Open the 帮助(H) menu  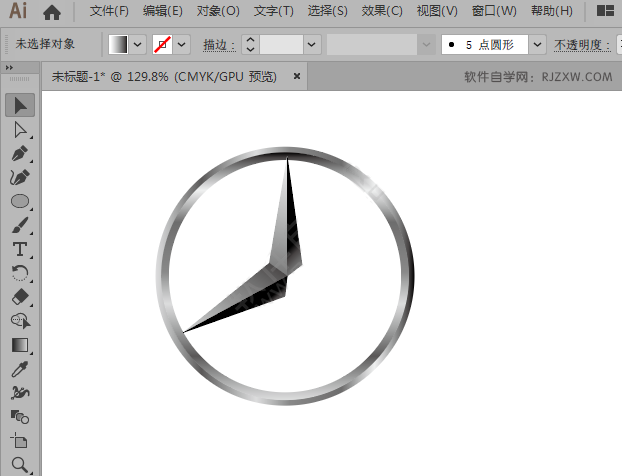[x=552, y=11]
